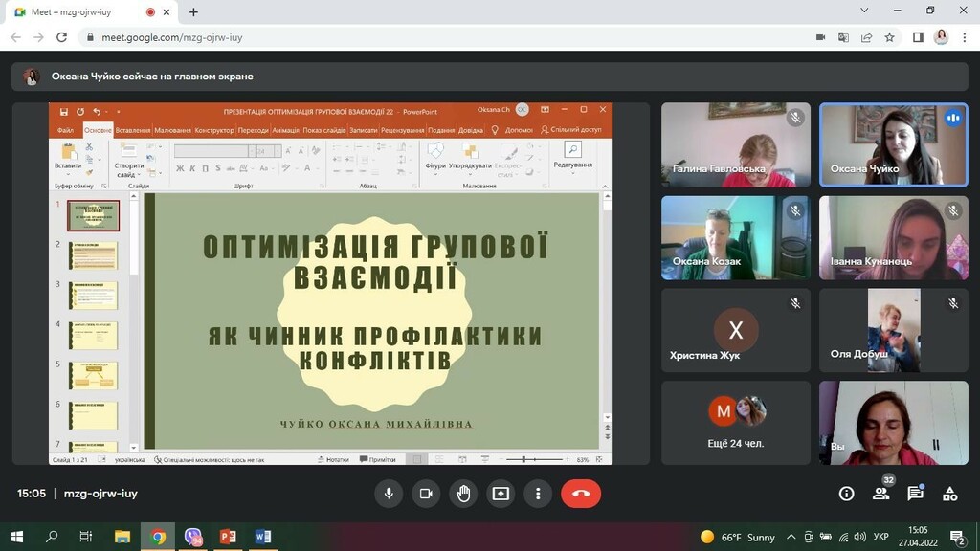This screenshot has width=980, height=551.
Task: Click the Ещё 24 чел. participants tile
Action: (x=735, y=423)
